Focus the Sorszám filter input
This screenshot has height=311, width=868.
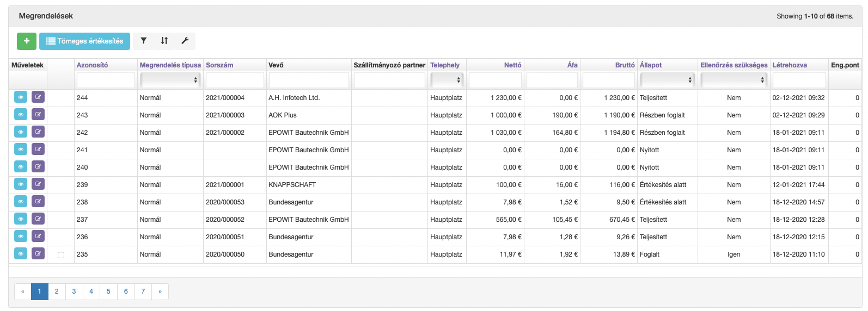pyautogui.click(x=235, y=80)
